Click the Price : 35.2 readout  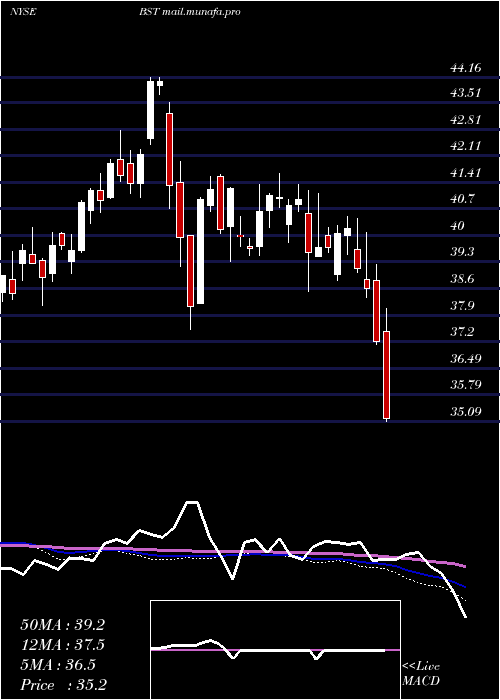coord(63,685)
